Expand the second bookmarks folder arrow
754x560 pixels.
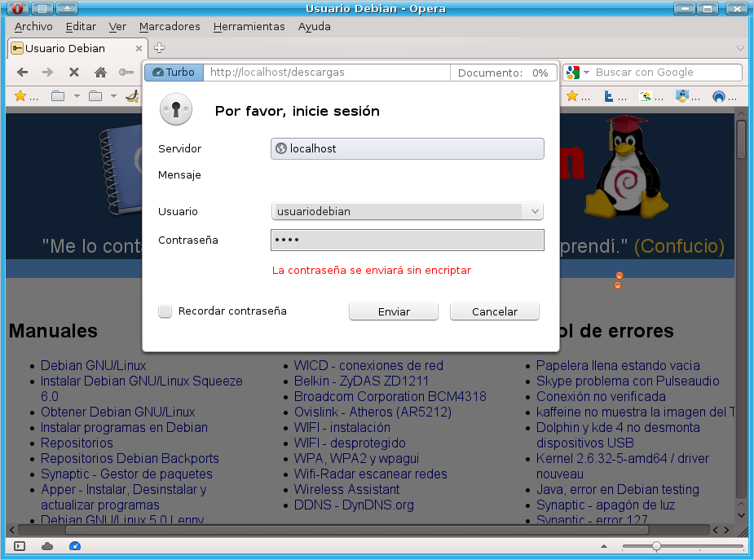tap(114, 96)
